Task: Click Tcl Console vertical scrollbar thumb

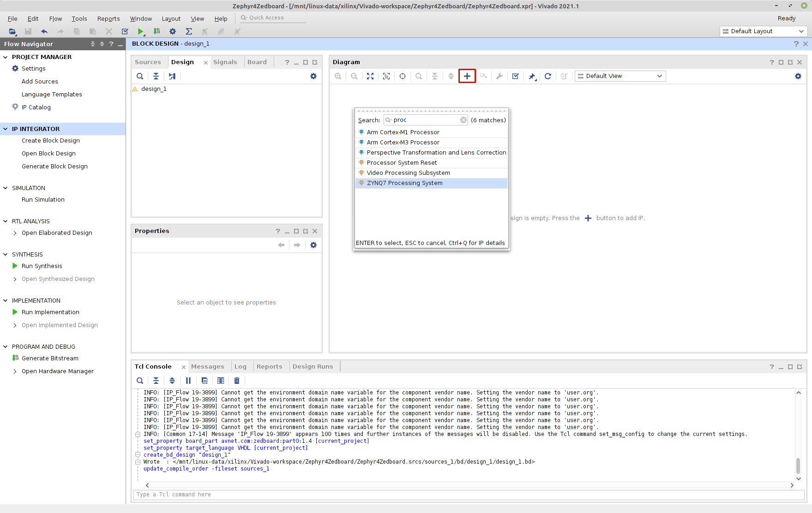Action: [798, 465]
